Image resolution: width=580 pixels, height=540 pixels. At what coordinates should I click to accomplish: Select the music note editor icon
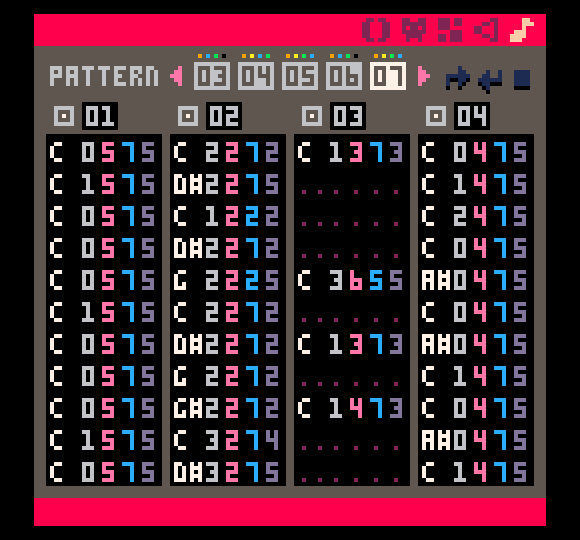(522, 30)
